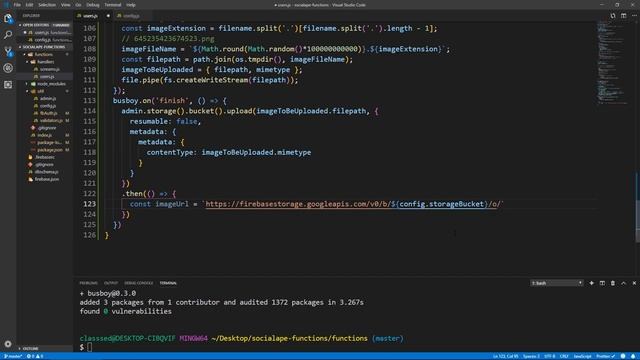
Task: Kill terminal with the trash icon
Action: coord(613,283)
